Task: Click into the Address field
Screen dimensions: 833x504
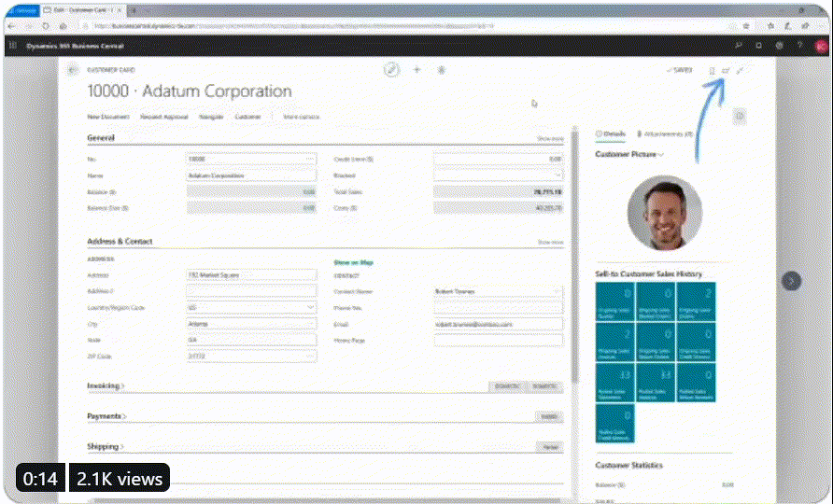Action: (x=251, y=275)
